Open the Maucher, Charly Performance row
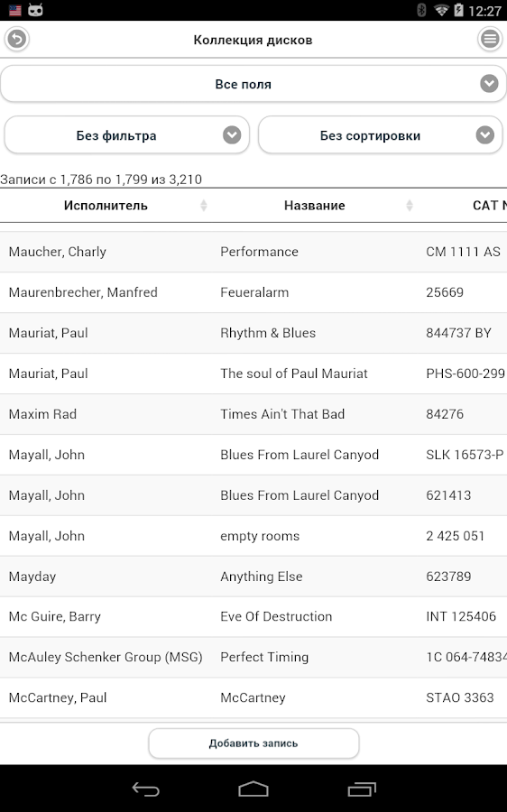Viewport: 507px width, 812px height. [x=253, y=252]
